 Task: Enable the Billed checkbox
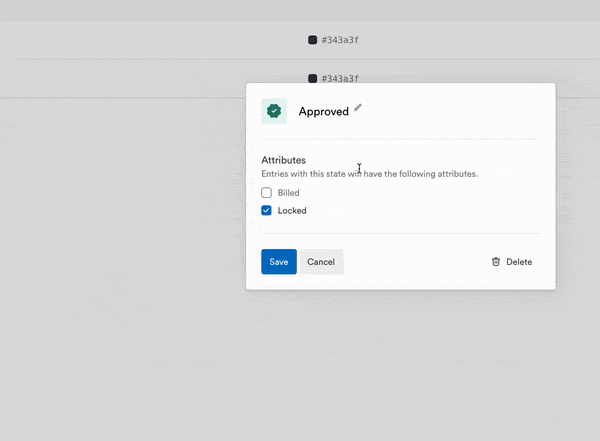(266, 192)
